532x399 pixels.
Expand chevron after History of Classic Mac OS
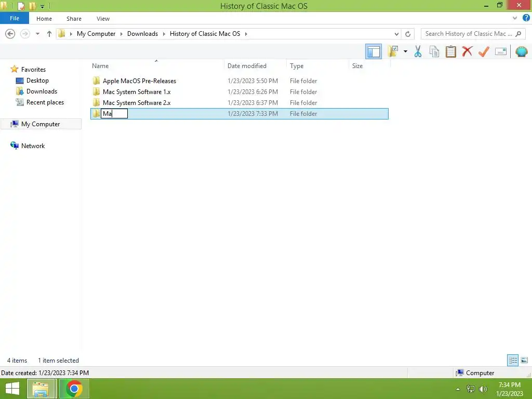click(x=246, y=34)
